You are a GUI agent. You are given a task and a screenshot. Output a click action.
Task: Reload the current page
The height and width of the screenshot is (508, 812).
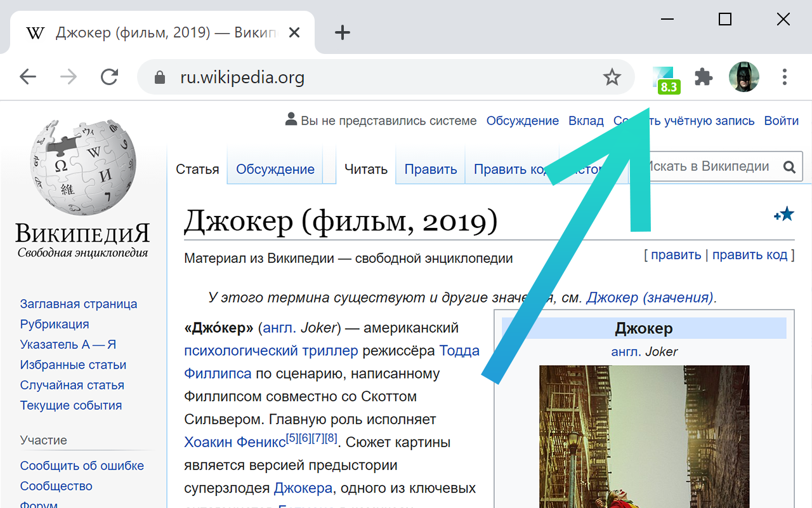pos(109,76)
